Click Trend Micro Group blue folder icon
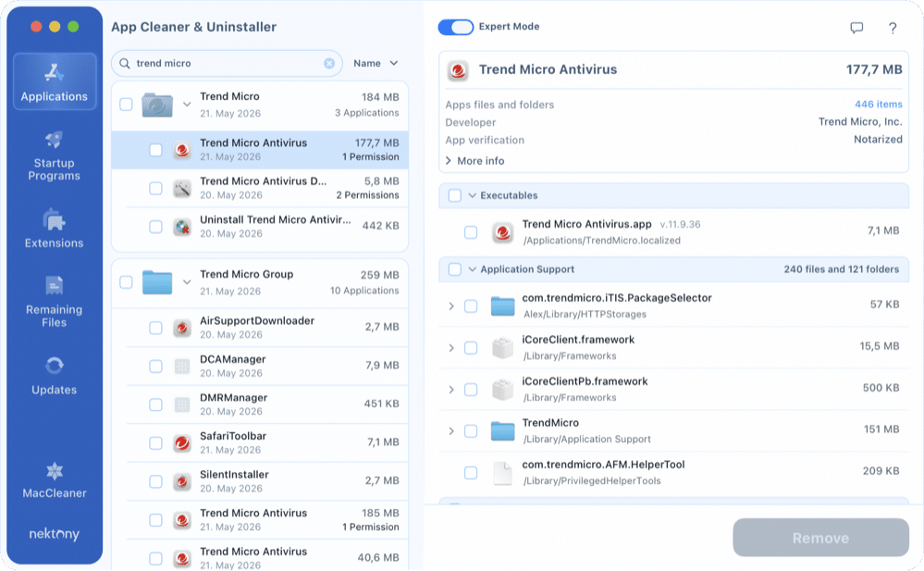 click(157, 282)
